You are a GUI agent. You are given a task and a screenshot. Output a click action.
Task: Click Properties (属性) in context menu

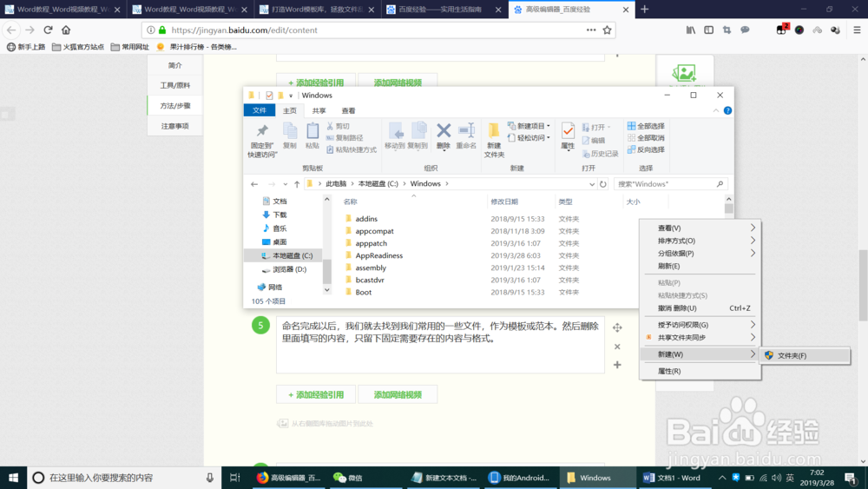[x=700, y=371]
